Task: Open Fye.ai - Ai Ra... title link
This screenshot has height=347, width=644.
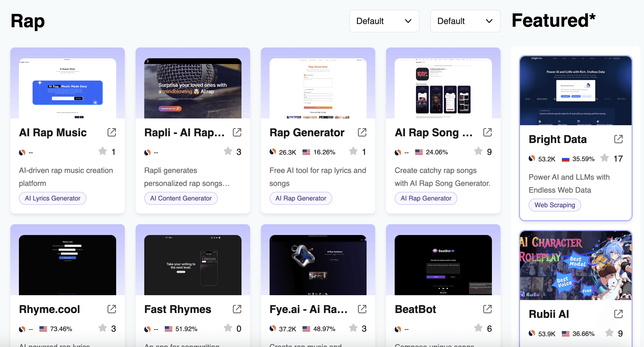Action: coord(308,309)
